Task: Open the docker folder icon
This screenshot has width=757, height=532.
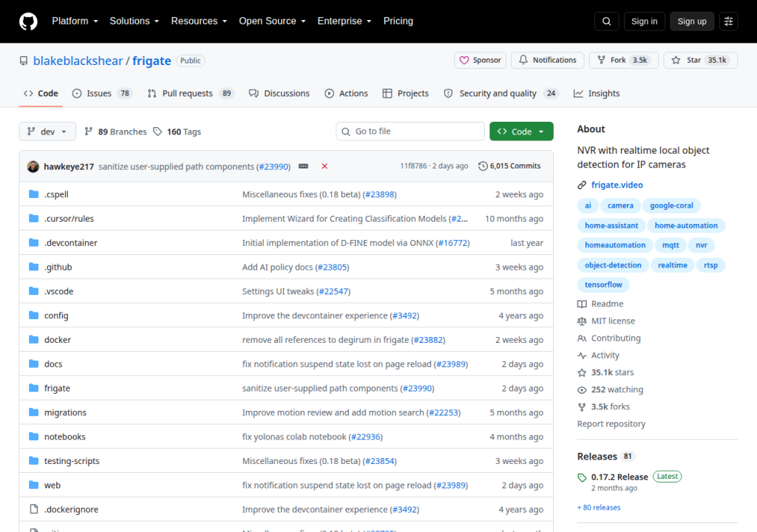Action: [33, 339]
